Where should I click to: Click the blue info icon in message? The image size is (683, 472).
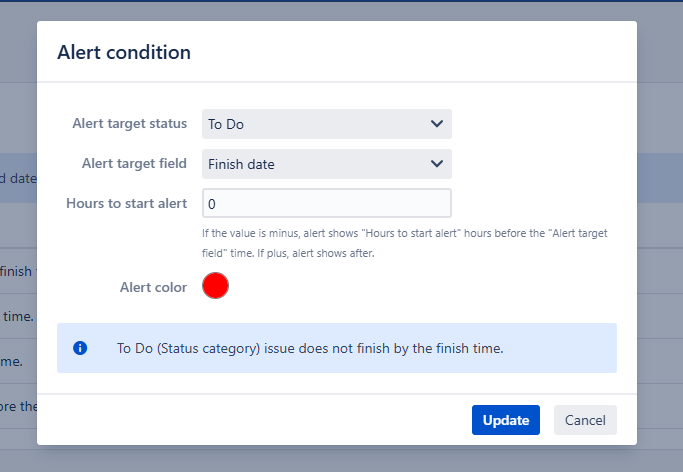click(x=81, y=348)
